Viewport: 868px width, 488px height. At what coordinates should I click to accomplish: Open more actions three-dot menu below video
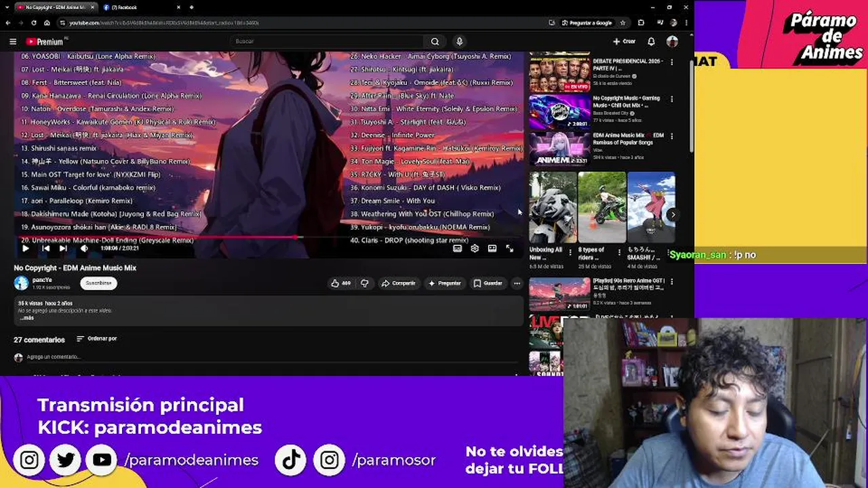pyautogui.click(x=517, y=283)
